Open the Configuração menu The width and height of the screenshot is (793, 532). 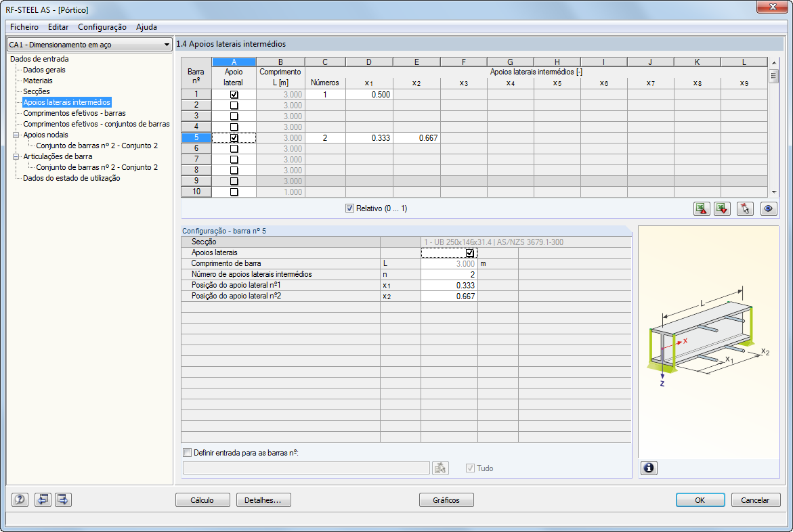(x=102, y=27)
